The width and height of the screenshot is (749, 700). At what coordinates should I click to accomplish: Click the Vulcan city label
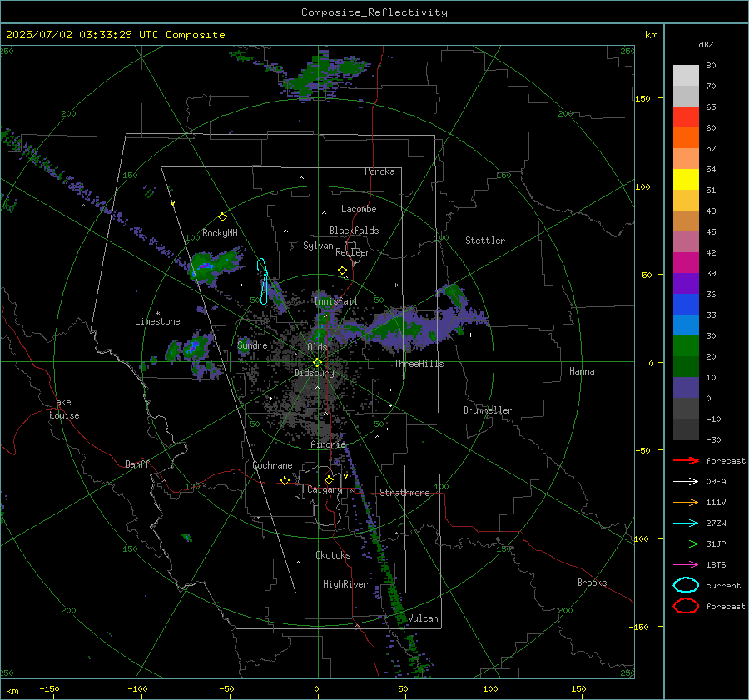423,618
